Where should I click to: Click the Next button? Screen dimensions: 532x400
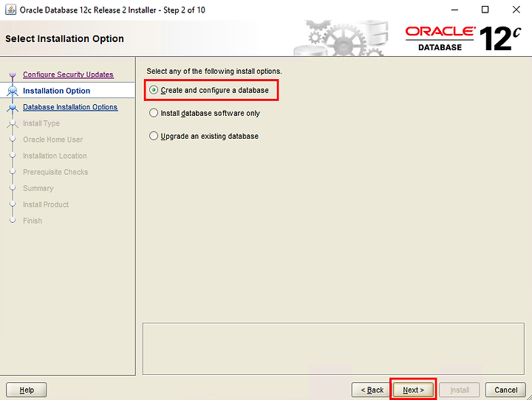click(x=413, y=390)
